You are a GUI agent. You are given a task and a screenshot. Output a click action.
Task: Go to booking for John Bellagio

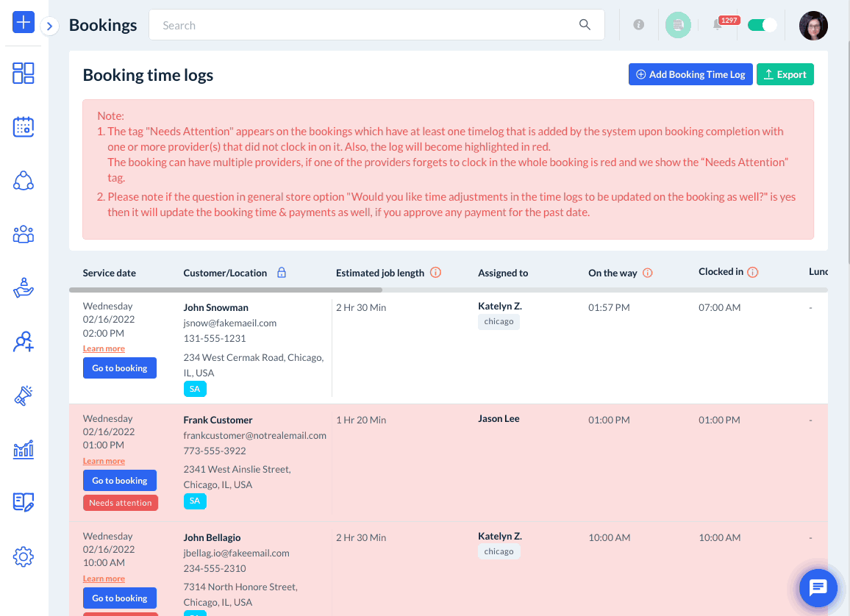click(120, 598)
